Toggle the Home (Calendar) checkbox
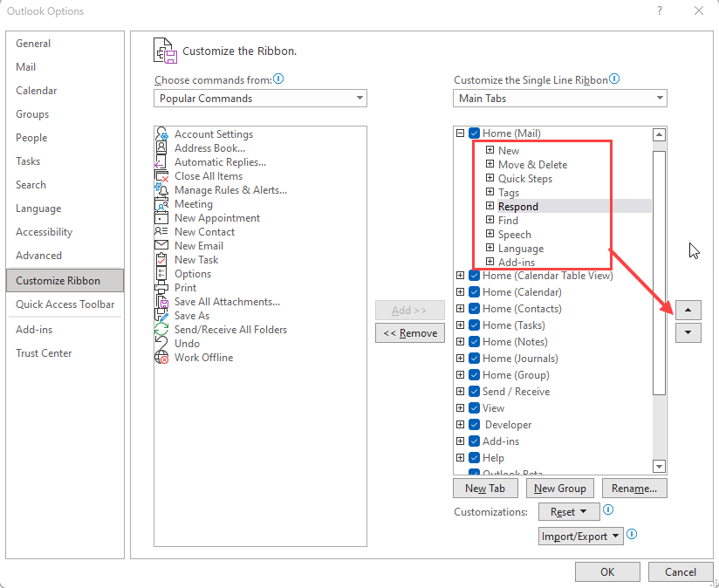This screenshot has height=588, width=719. point(475,292)
